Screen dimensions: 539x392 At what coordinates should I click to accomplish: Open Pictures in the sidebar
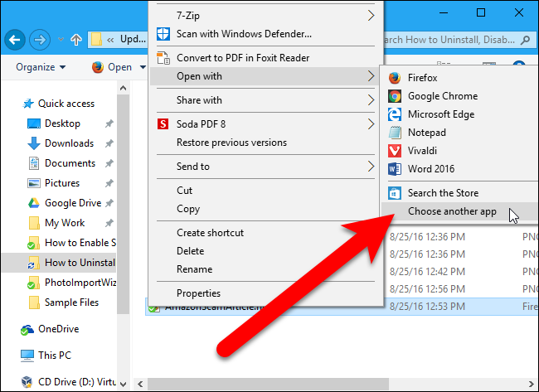coord(54,183)
